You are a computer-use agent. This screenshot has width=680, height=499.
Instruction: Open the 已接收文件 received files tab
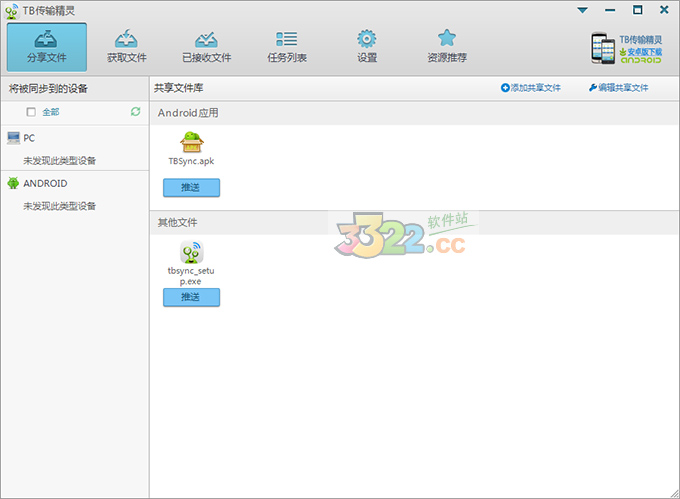click(206, 47)
